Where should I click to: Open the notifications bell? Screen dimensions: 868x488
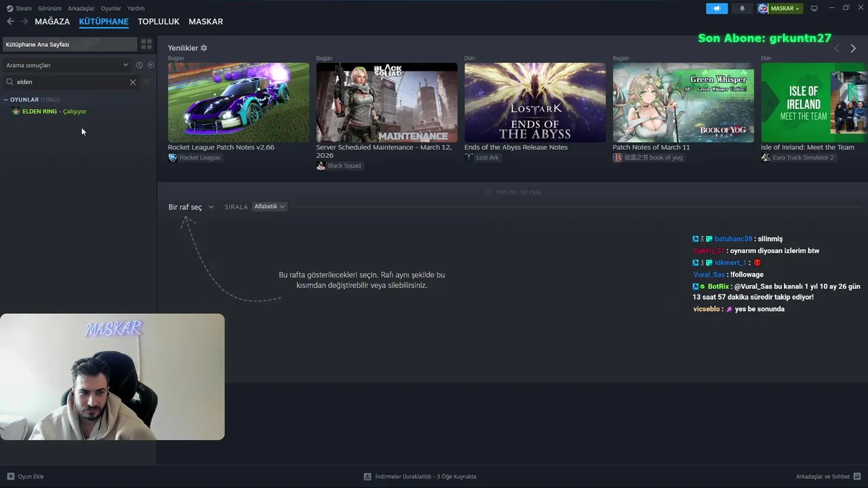click(742, 9)
